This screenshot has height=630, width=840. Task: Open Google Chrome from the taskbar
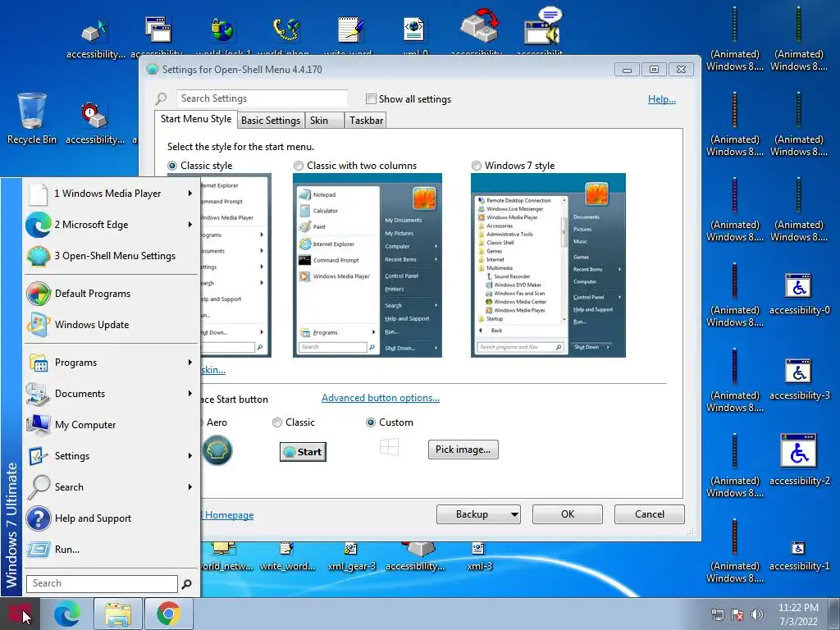tap(168, 614)
